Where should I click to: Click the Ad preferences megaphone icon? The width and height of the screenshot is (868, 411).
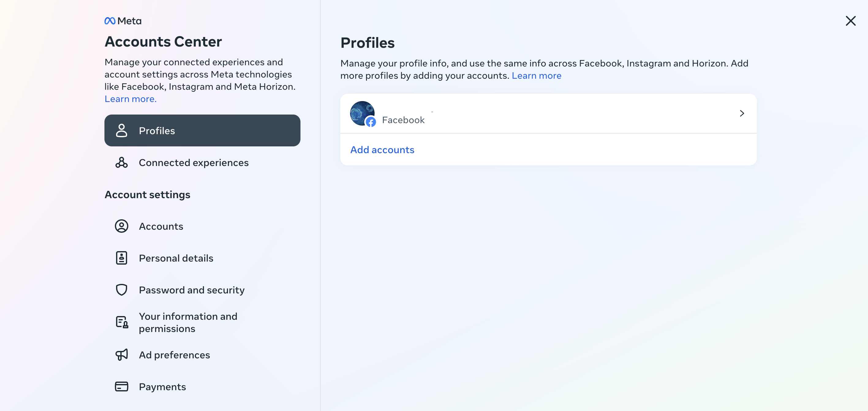(121, 355)
